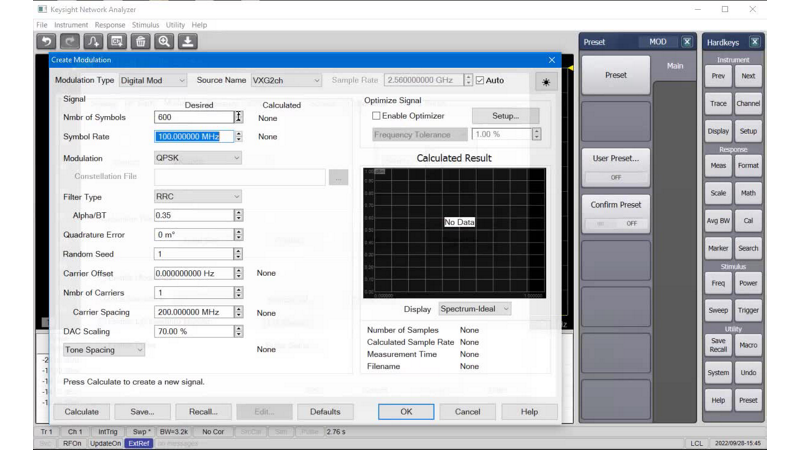Viewport: 800px width, 450px height.
Task: Increase DAC Scaling with stepper arrow
Action: (x=238, y=329)
